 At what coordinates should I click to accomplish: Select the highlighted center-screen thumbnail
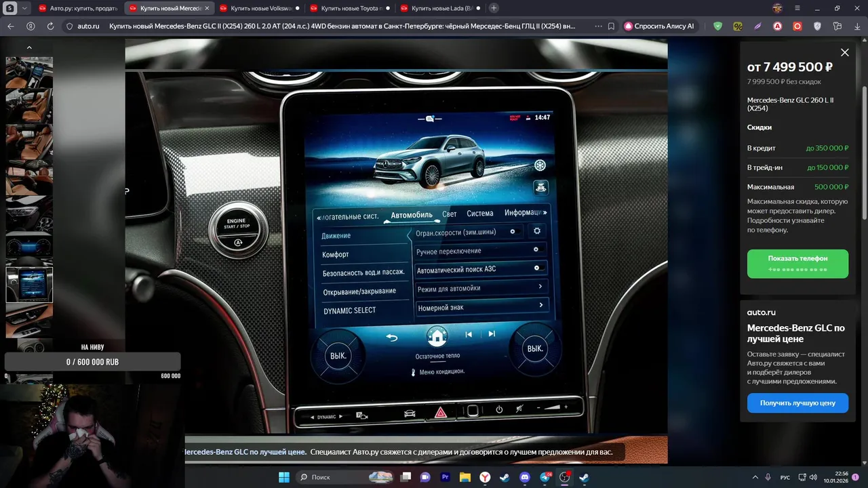(29, 285)
